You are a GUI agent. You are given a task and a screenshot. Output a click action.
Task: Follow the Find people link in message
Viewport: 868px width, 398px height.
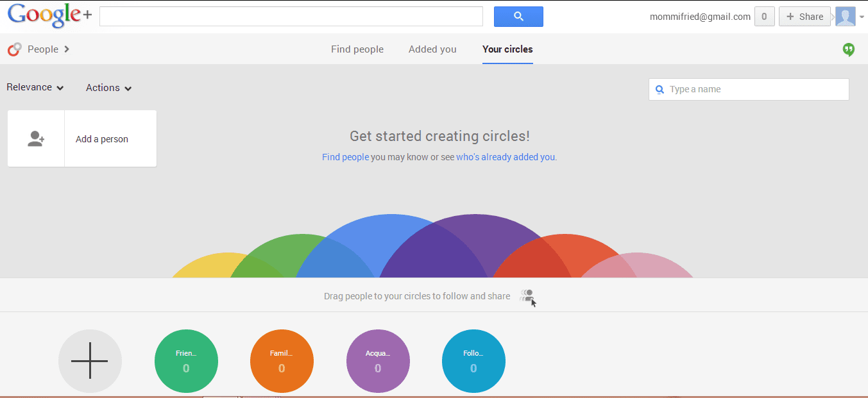click(346, 157)
